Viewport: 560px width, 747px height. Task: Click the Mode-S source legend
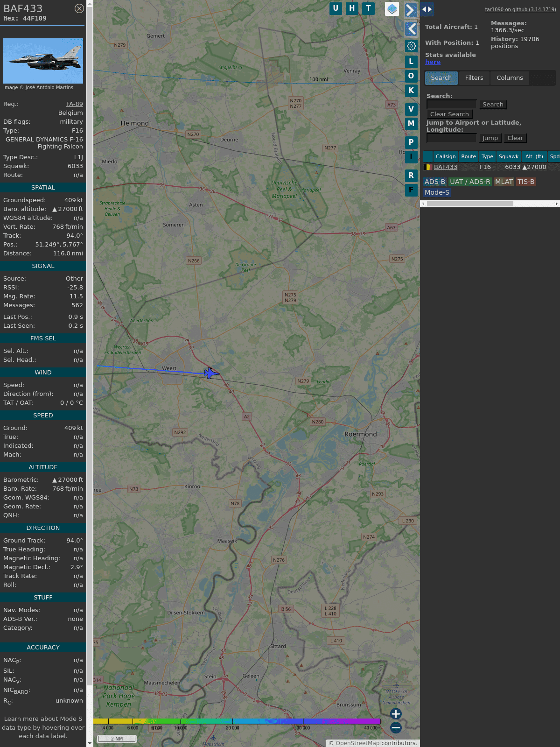(437, 192)
